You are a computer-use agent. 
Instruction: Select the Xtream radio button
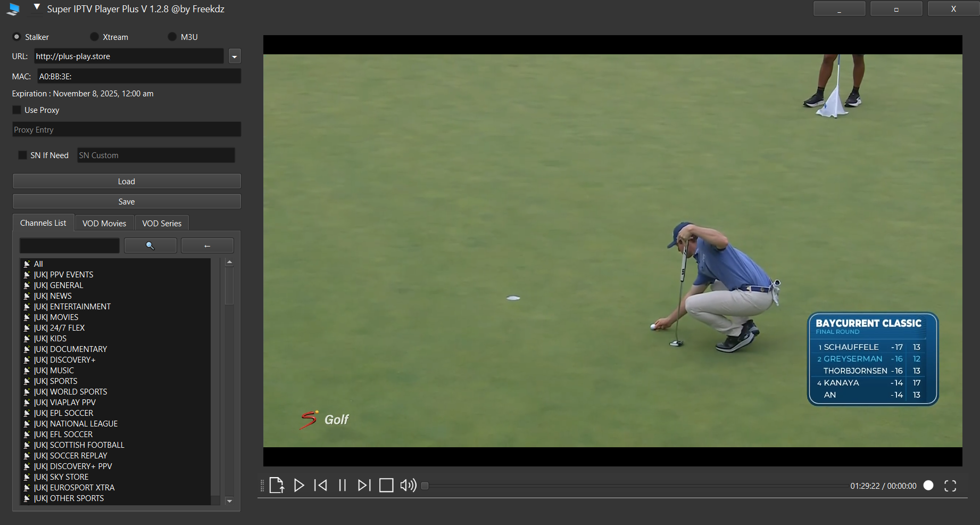95,37
